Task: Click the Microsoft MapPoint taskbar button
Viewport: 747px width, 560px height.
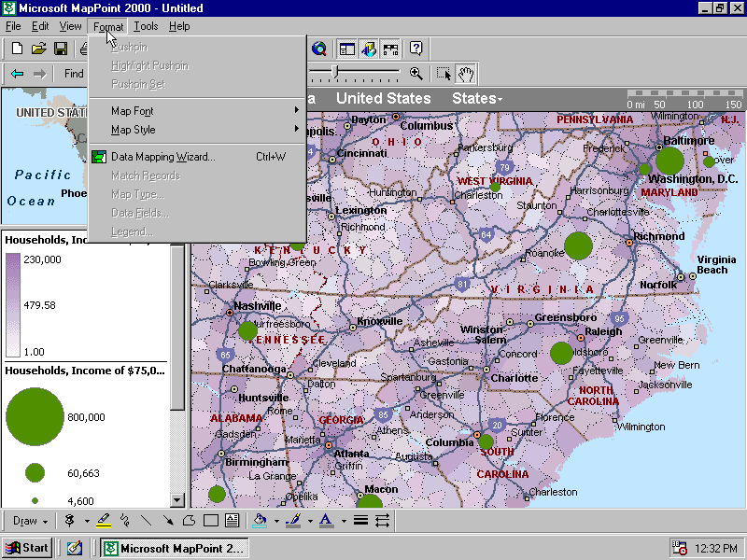Action: 175,548
